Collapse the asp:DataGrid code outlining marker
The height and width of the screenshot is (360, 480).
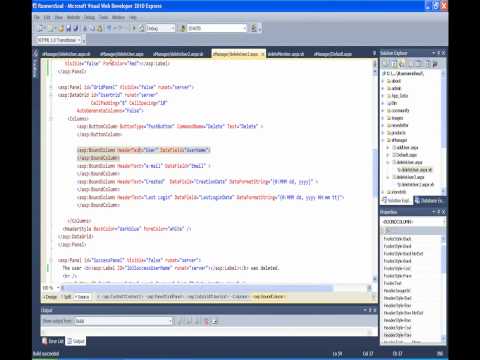click(x=51, y=95)
